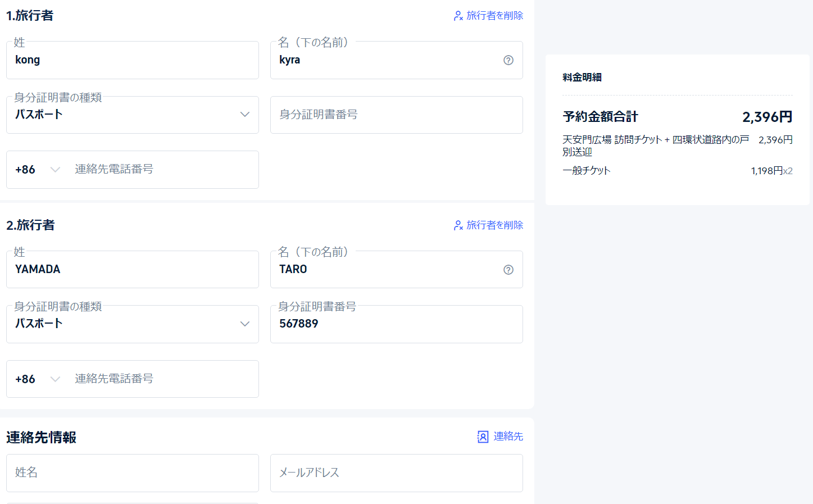Click the 予約金額合計 label
The image size is (813, 504).
(600, 117)
